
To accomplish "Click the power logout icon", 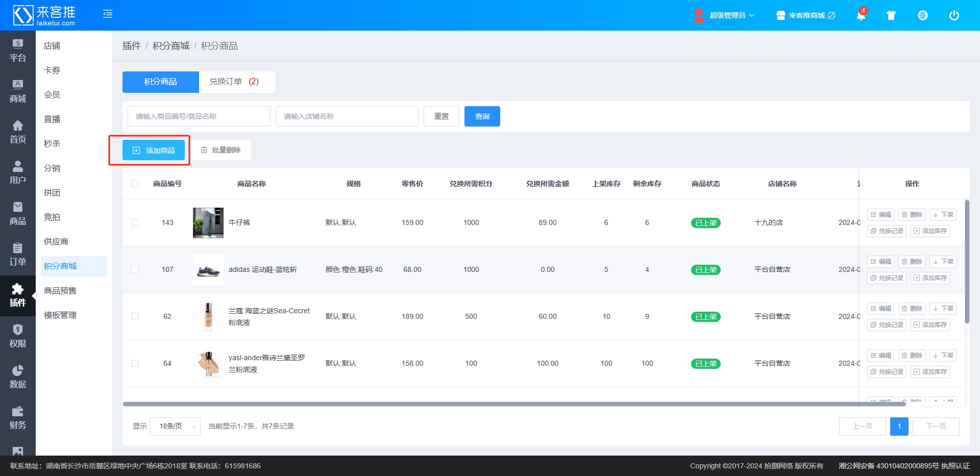I will point(953,15).
